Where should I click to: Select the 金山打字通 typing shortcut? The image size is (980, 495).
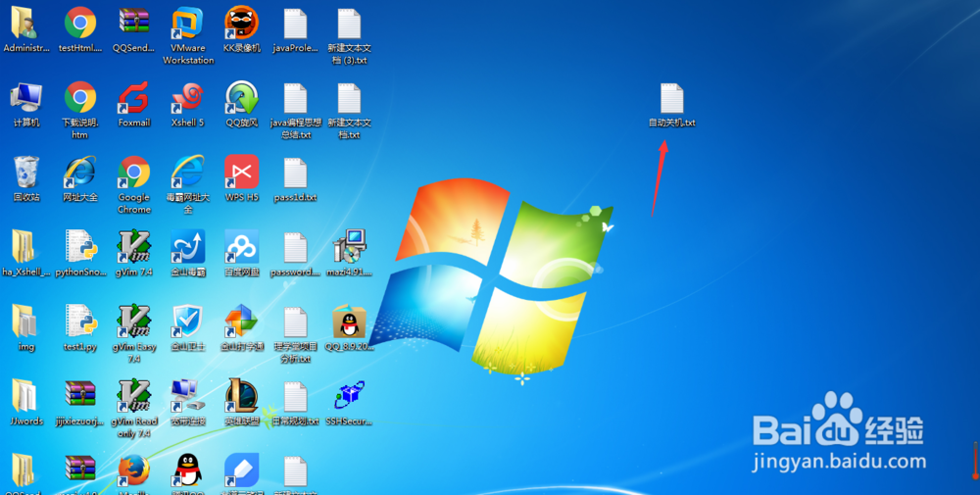tap(242, 328)
